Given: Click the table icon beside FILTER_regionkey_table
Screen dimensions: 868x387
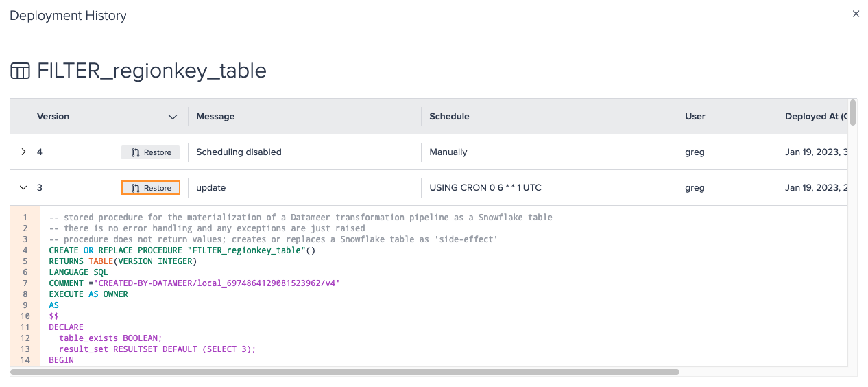Looking at the screenshot, I should pyautogui.click(x=21, y=71).
